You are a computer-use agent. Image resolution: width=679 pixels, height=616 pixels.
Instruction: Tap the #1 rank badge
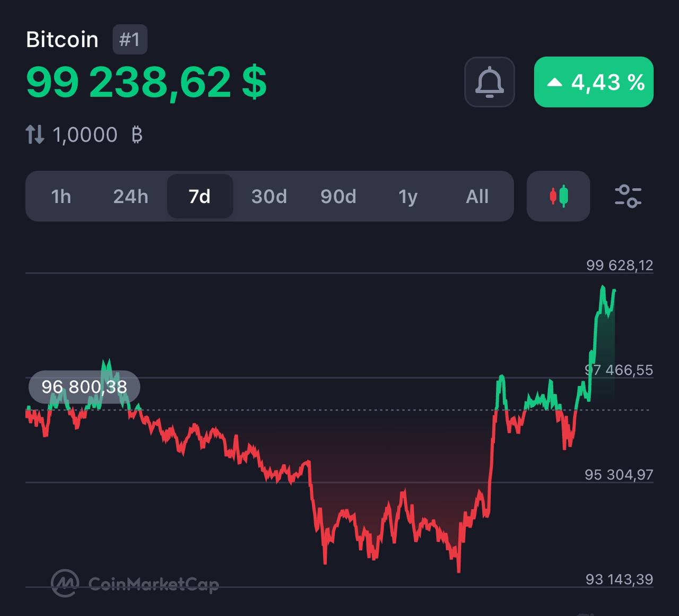129,40
